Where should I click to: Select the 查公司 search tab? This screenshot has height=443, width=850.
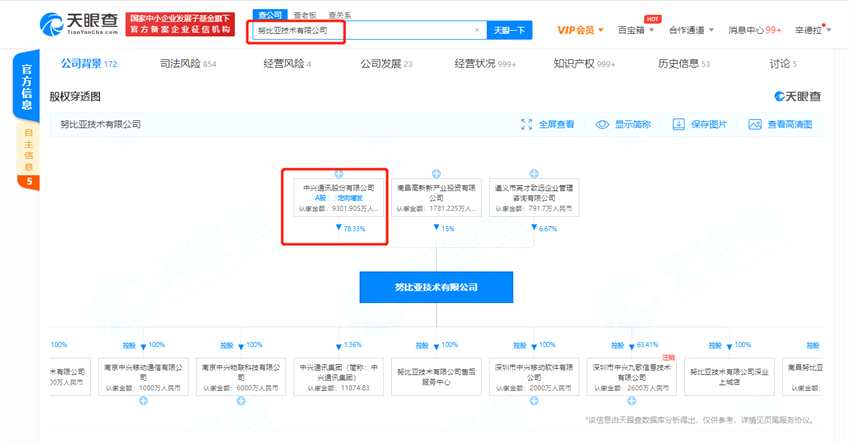click(x=270, y=15)
